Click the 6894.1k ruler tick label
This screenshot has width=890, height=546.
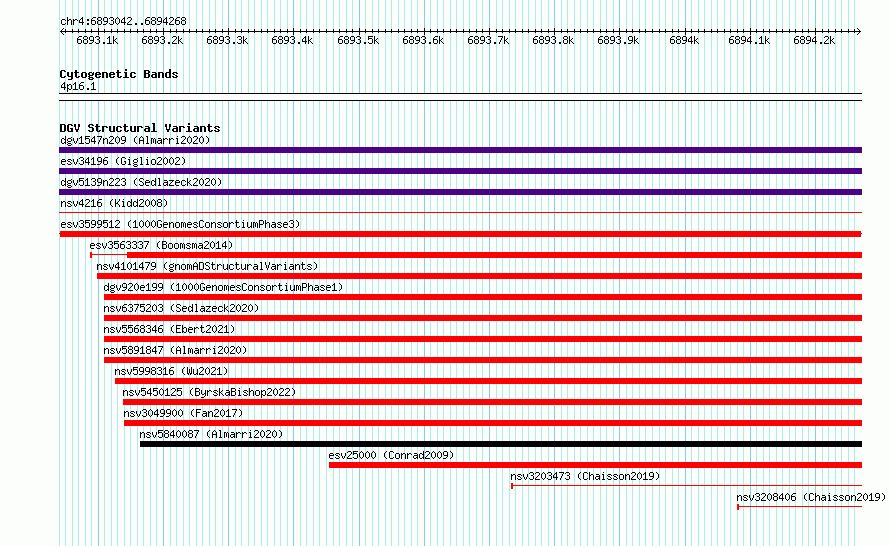pos(749,41)
